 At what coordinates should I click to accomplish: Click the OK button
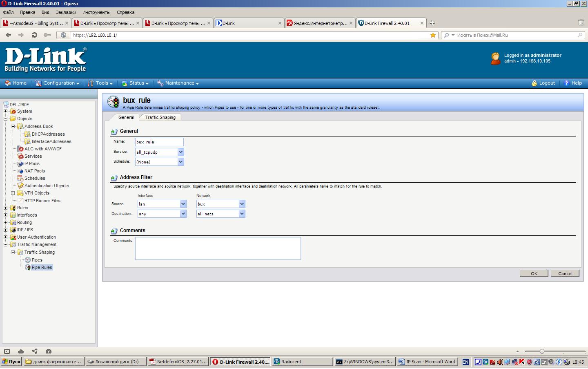[x=534, y=273]
